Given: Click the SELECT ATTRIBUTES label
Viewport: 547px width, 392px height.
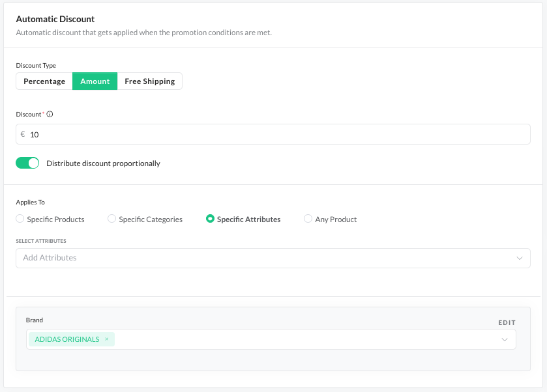Looking at the screenshot, I should [x=41, y=241].
